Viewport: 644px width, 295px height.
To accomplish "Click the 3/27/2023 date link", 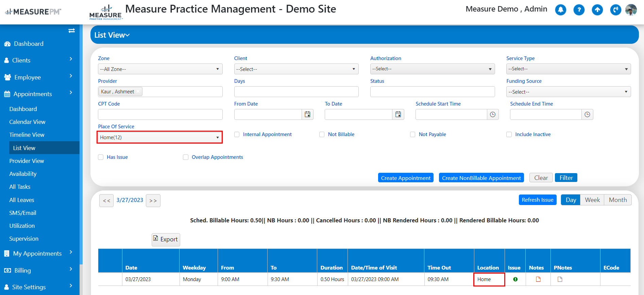I will (130, 200).
